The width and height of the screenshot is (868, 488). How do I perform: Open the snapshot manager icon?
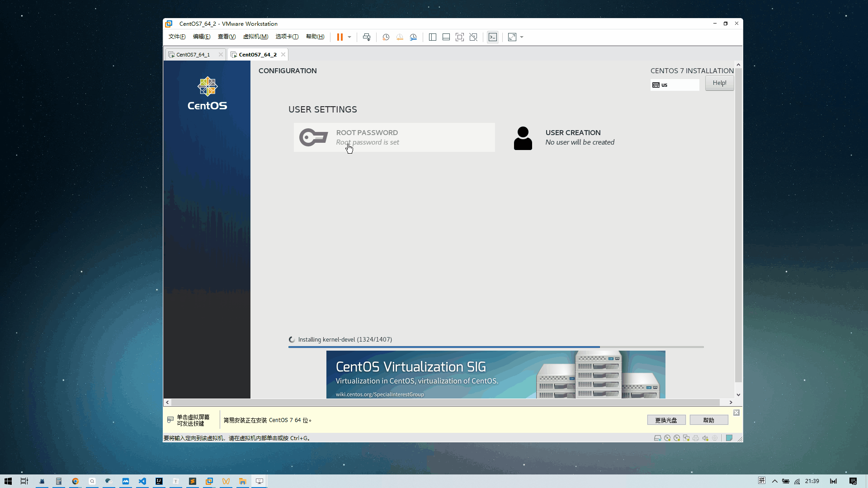point(413,37)
